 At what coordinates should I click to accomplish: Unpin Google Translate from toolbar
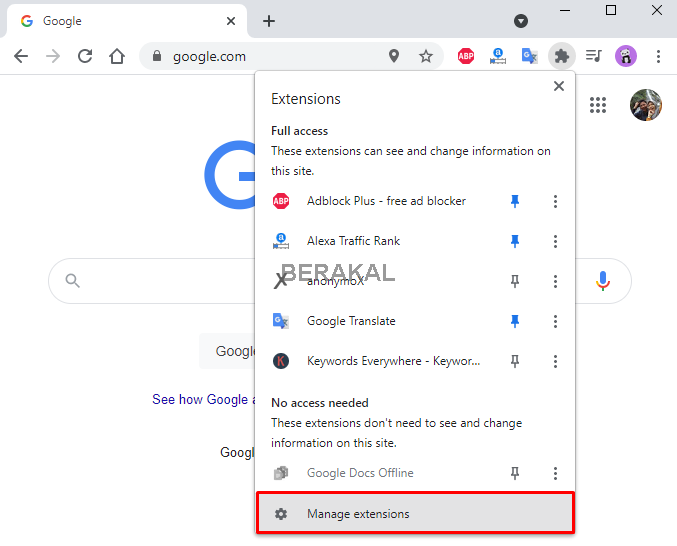tap(515, 321)
